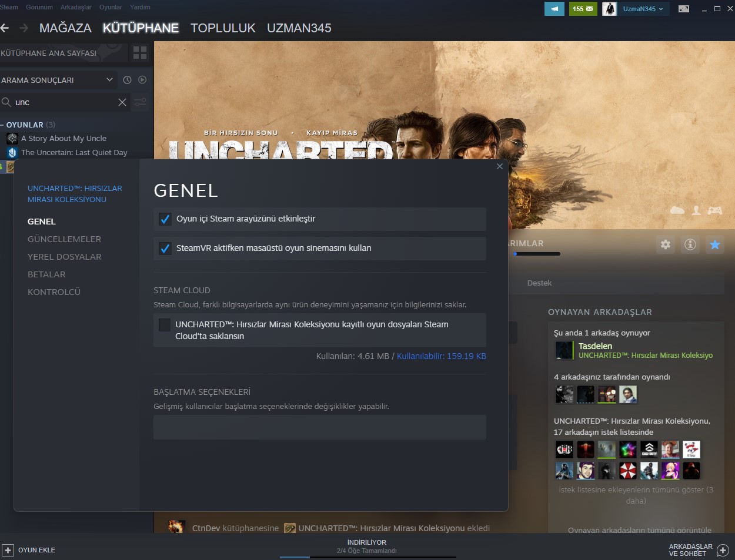View all friends who play

pos(640,529)
